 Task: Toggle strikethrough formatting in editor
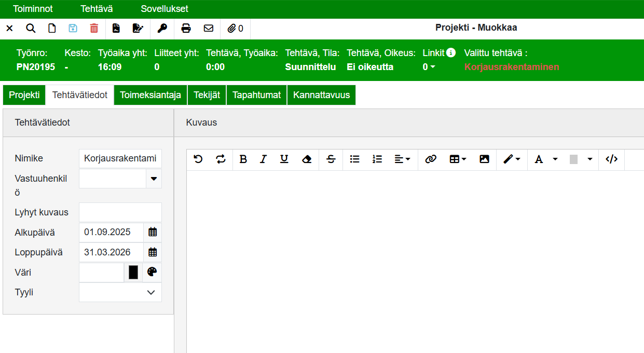pyautogui.click(x=331, y=159)
